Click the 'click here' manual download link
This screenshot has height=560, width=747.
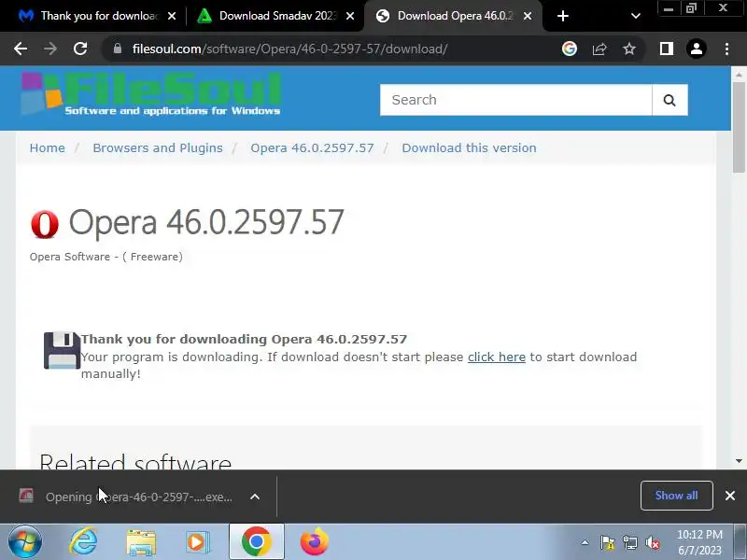pos(497,357)
